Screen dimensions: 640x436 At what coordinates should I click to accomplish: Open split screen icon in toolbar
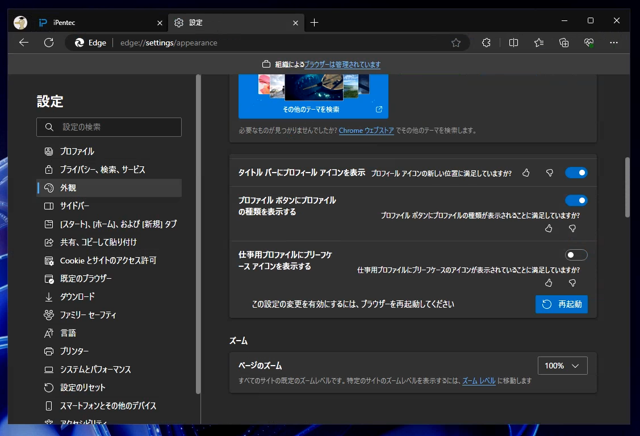513,42
